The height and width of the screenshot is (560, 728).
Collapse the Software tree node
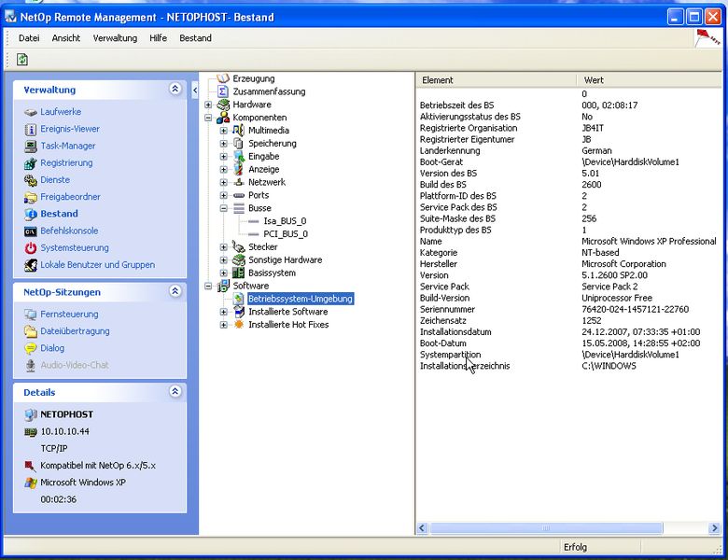[x=208, y=286]
